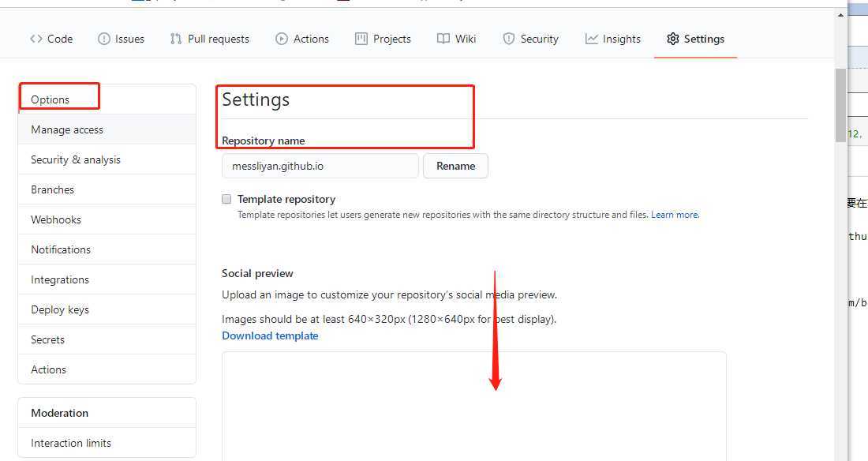Click the Code tab icon
868x461 pixels.
tap(36, 39)
